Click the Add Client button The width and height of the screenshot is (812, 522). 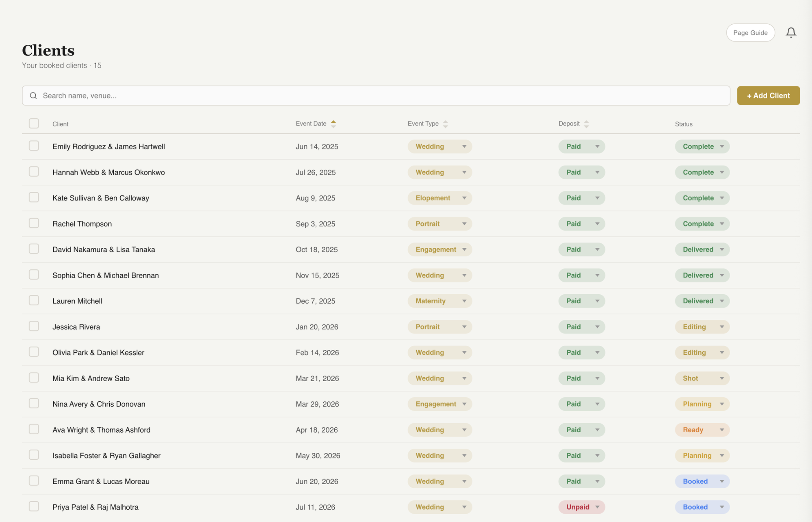pyautogui.click(x=768, y=96)
